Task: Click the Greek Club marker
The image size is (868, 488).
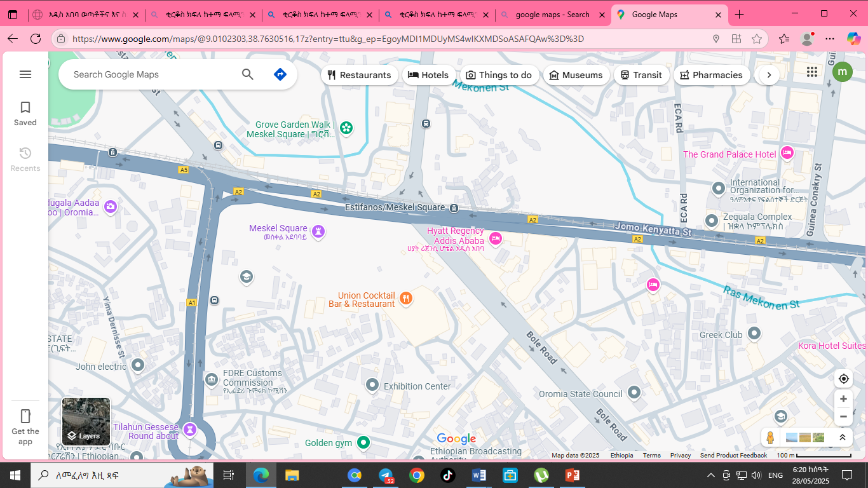Action: click(754, 333)
